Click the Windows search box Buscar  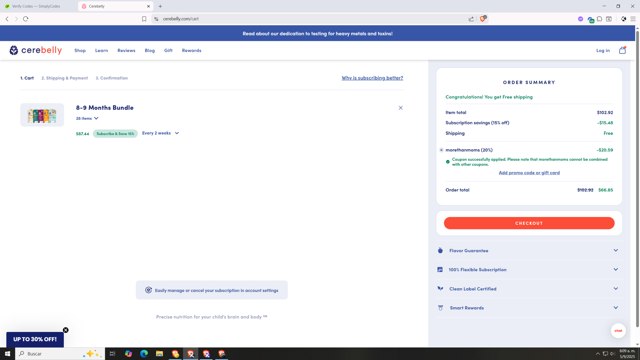pos(60,353)
